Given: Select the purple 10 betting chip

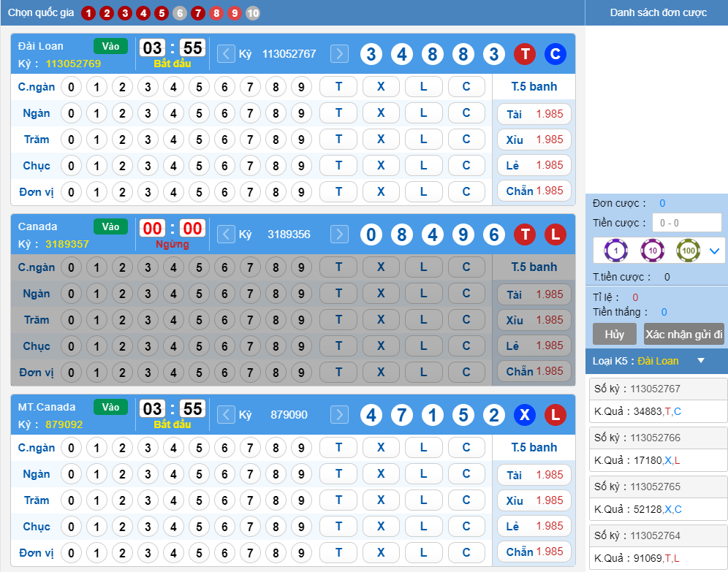Looking at the screenshot, I should [x=652, y=251].
